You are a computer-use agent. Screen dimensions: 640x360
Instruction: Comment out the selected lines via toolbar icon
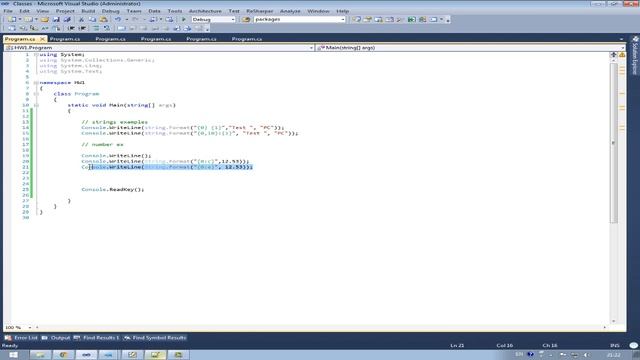(96, 28)
